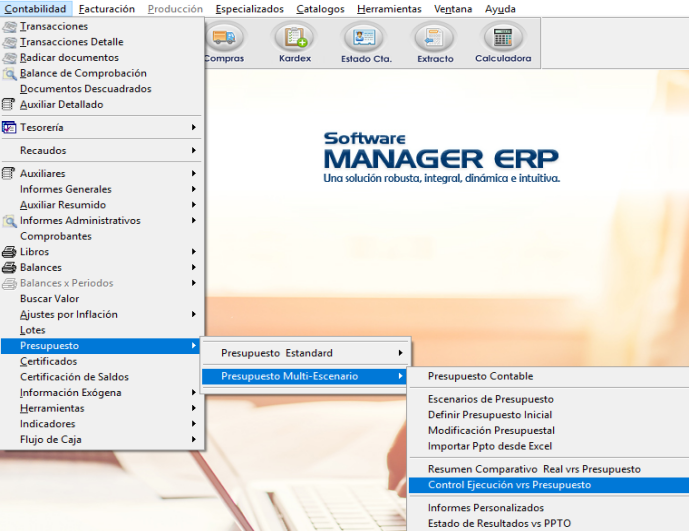This screenshot has width=689, height=531.
Task: Select Presupuesto Multi-Escenario submenu item
Action: pyautogui.click(x=304, y=376)
